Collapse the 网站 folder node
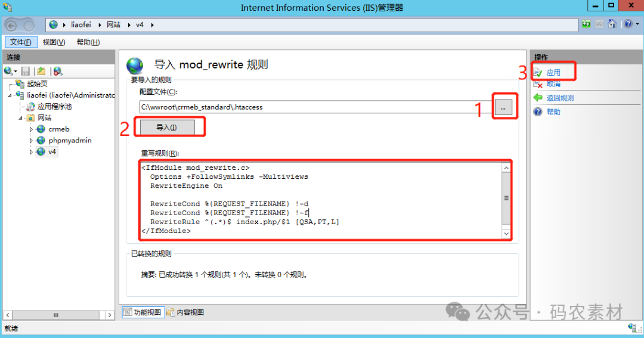644x338 pixels. tap(20, 118)
